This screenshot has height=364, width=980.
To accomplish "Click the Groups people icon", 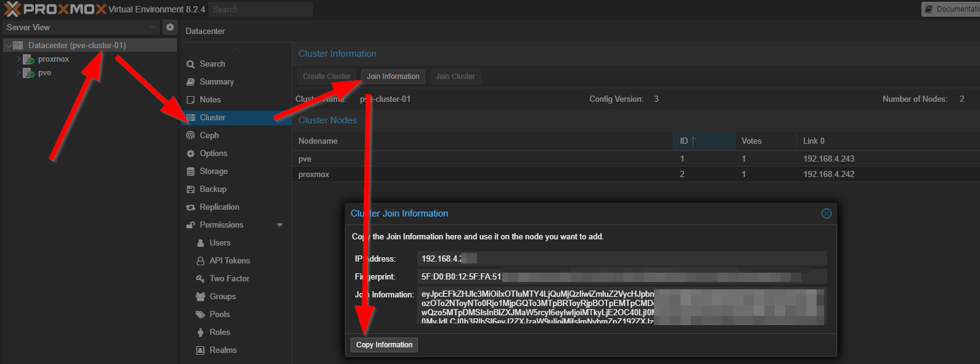I will pos(200,297).
